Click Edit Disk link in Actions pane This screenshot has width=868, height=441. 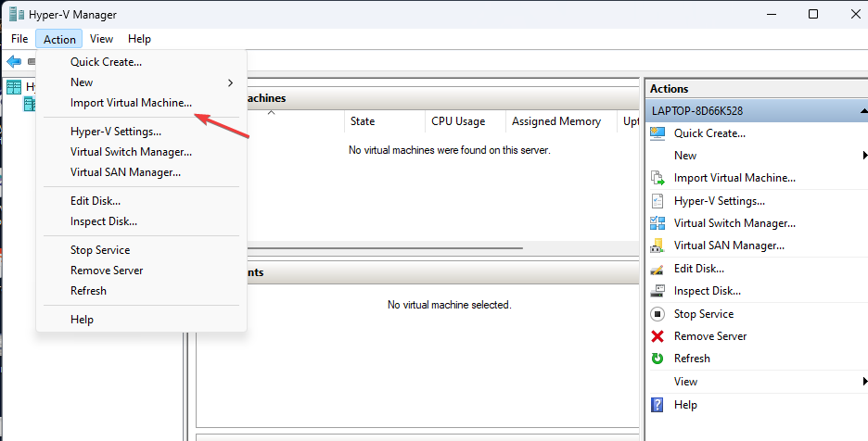click(x=698, y=269)
